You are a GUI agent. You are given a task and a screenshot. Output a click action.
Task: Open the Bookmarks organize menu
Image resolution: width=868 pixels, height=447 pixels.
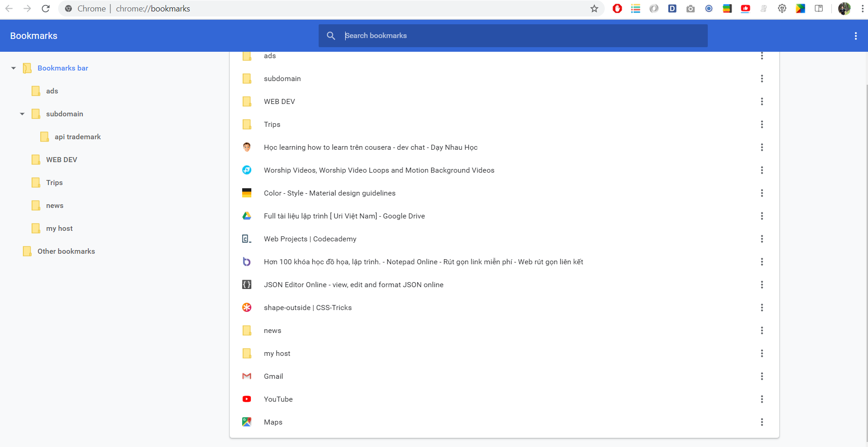coord(856,36)
